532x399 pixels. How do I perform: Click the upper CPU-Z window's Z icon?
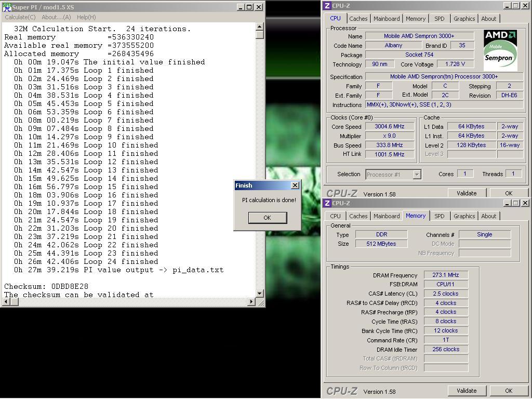coord(327,6)
